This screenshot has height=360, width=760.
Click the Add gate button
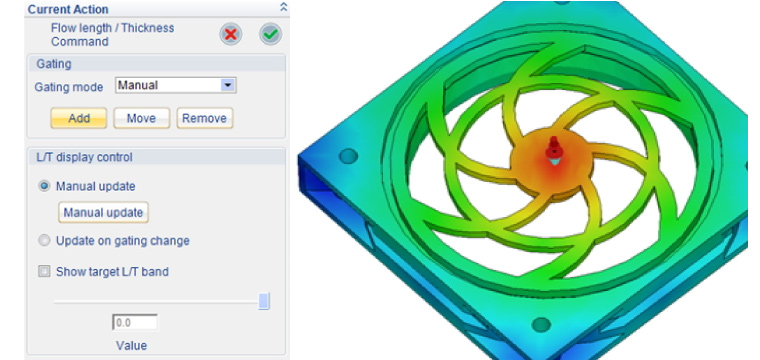(79, 118)
